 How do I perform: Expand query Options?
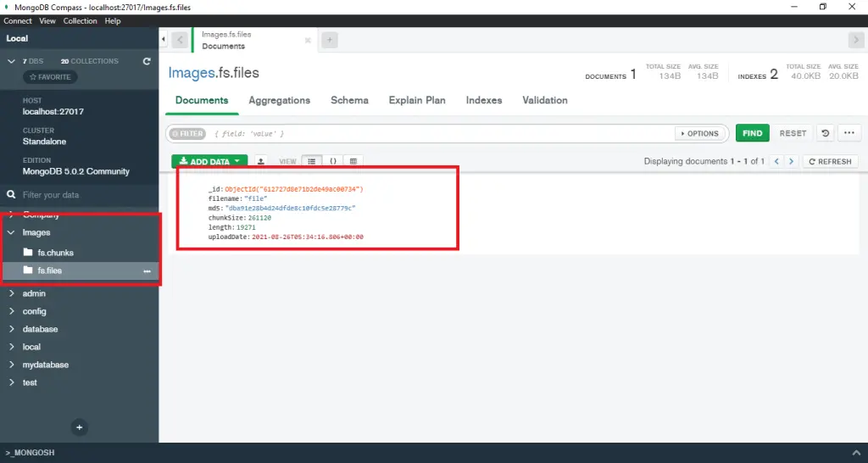[699, 133]
